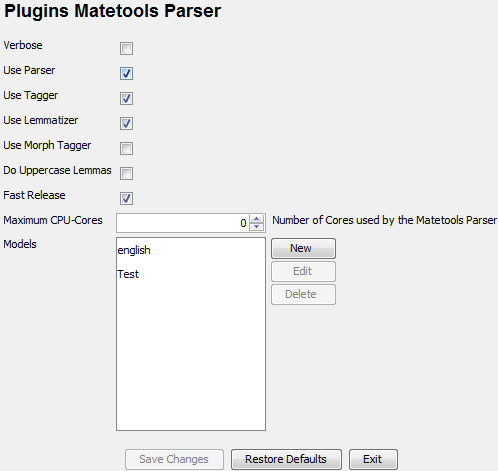The width and height of the screenshot is (498, 471).
Task: Click inside the Maximum CPU-Cores field
Action: pyautogui.click(x=182, y=223)
